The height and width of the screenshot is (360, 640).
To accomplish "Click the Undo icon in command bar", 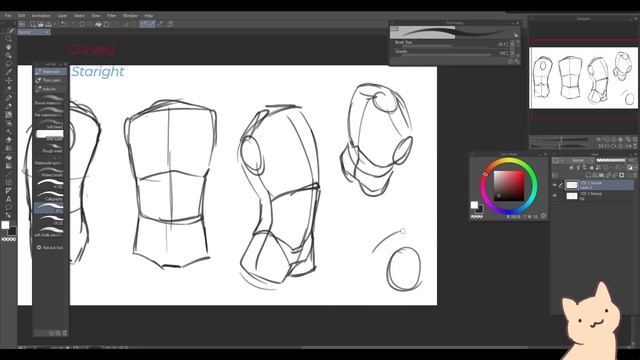I will pyautogui.click(x=64, y=24).
